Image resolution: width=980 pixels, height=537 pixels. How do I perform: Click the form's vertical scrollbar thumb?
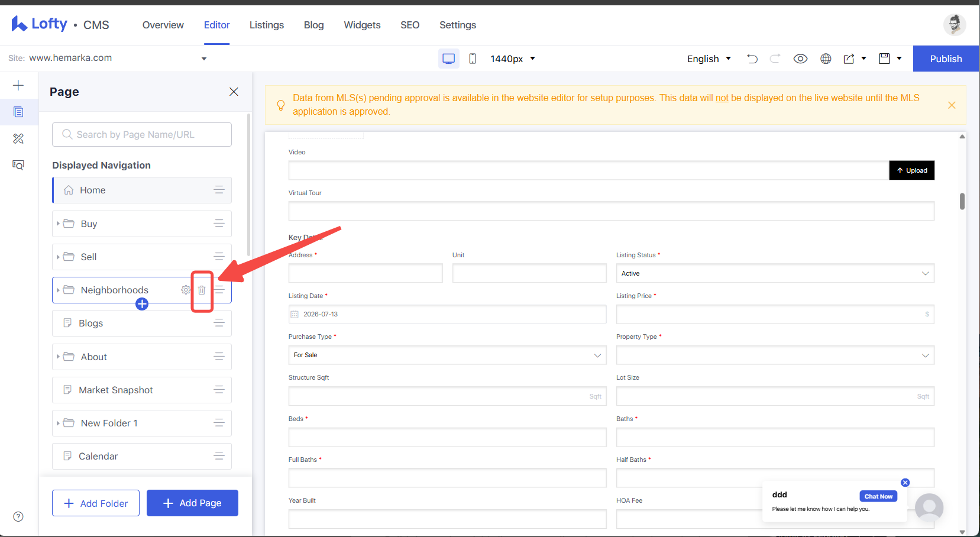tap(962, 201)
